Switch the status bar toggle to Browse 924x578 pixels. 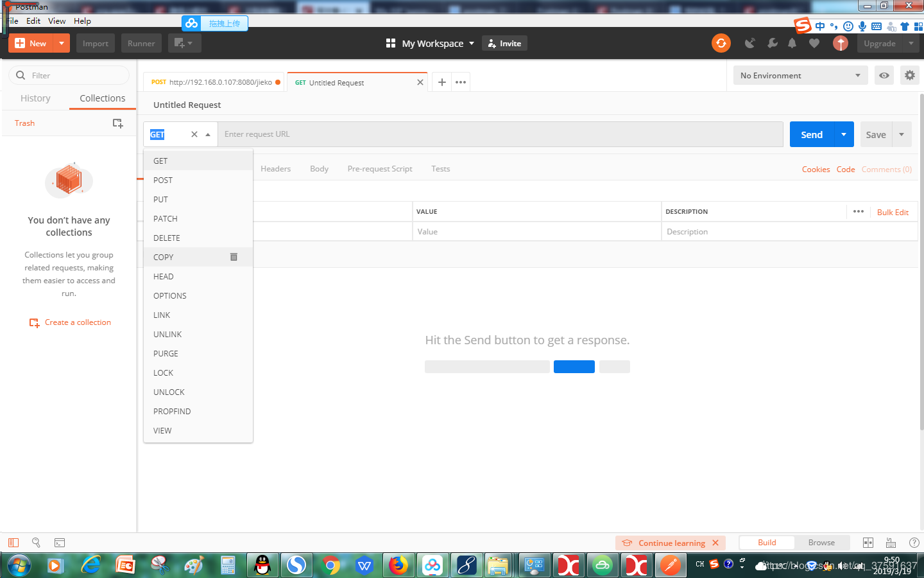[821, 543]
